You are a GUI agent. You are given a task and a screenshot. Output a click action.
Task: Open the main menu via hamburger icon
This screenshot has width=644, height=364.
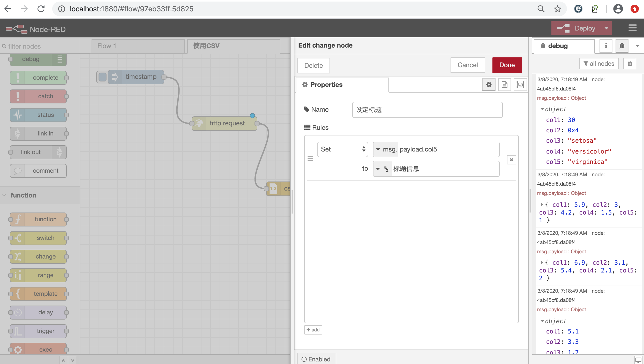pos(633,28)
